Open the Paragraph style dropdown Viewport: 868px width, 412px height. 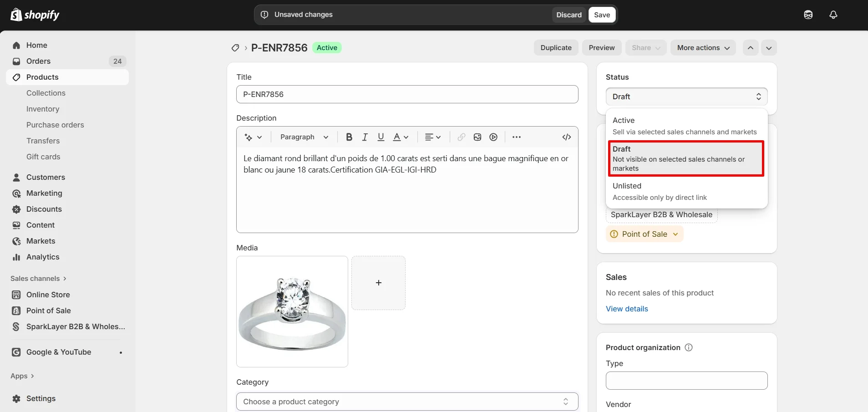tap(302, 137)
